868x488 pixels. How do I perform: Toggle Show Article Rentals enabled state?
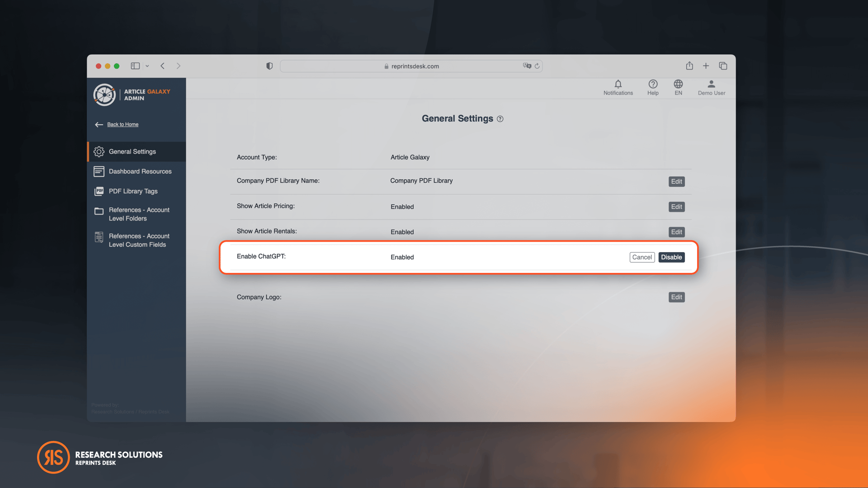(x=676, y=231)
